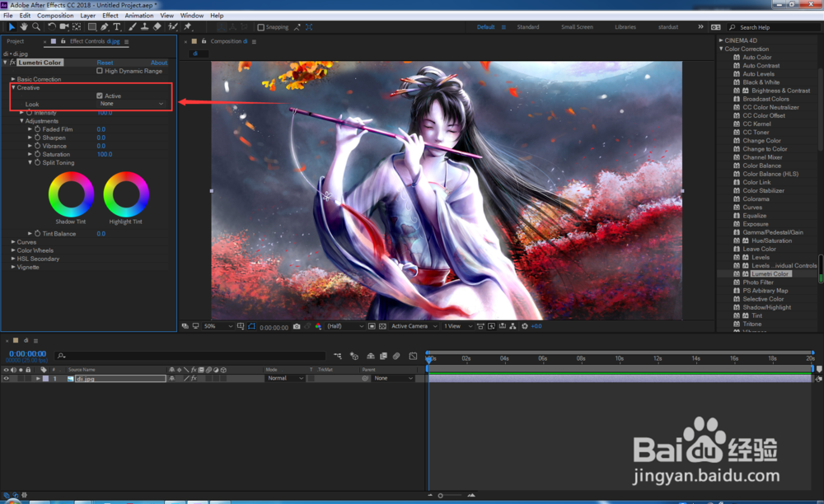Image resolution: width=824 pixels, height=504 pixels.
Task: Open the 50% magnification dropdown
Action: (x=218, y=327)
